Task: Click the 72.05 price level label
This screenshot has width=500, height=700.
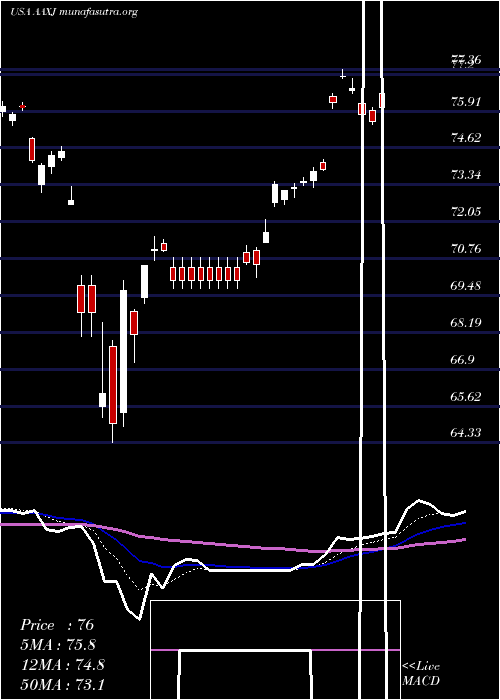Action: click(x=466, y=211)
